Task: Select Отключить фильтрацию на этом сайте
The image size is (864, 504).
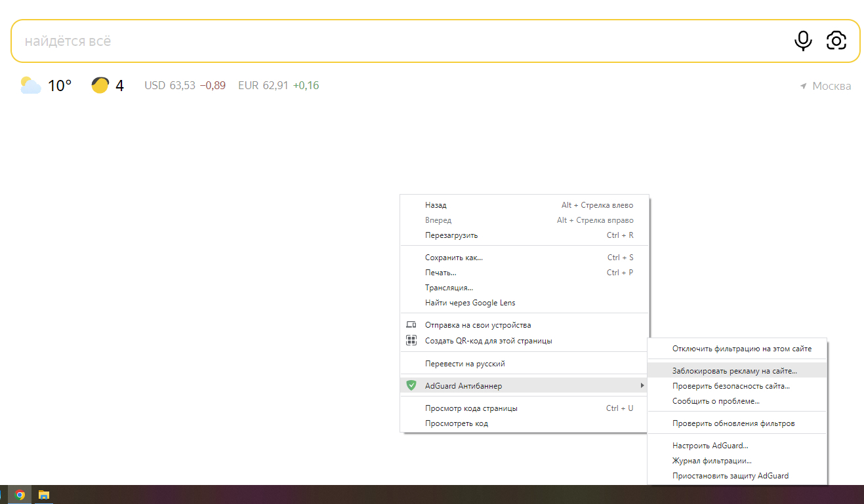Action: point(741,349)
